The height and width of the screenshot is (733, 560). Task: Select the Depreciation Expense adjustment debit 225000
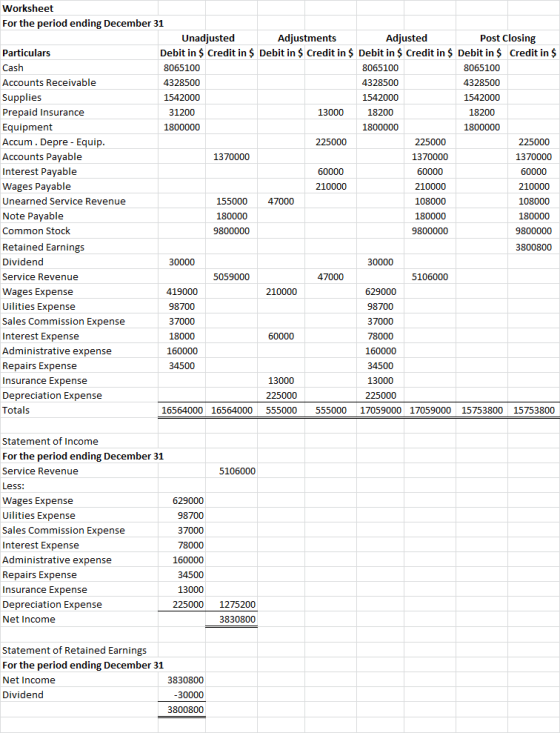(x=281, y=395)
